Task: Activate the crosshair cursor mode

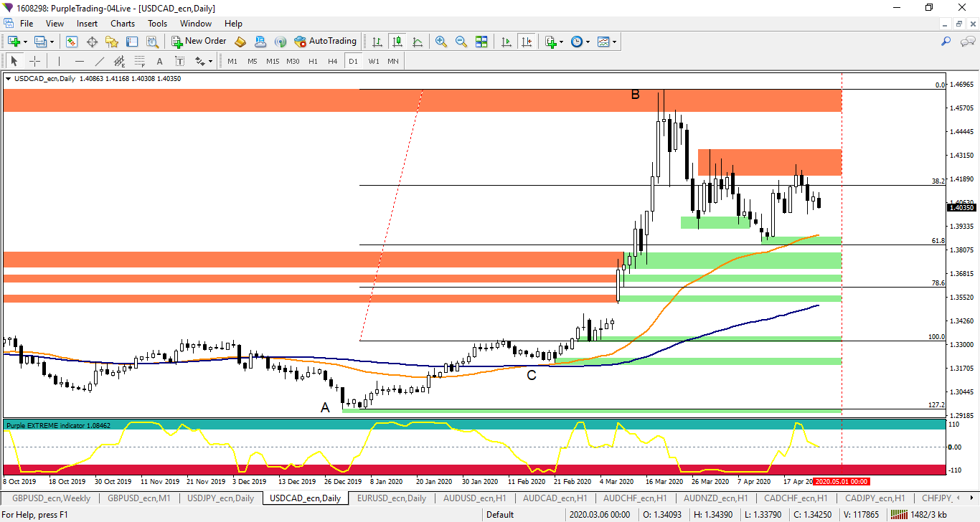Action: pos(34,61)
